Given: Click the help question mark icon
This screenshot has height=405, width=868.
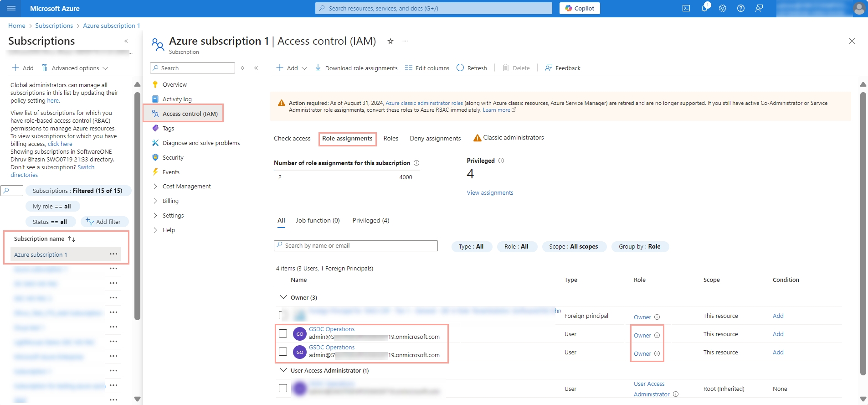Looking at the screenshot, I should (x=741, y=8).
